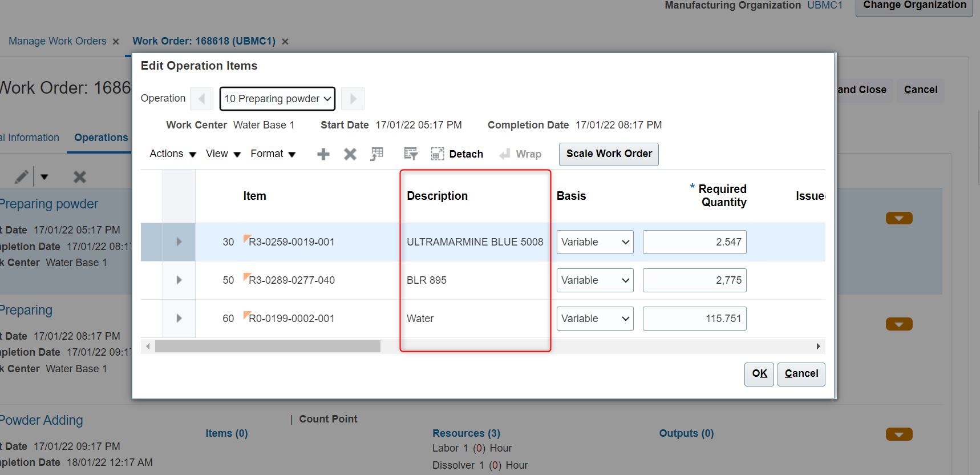The height and width of the screenshot is (475, 980).
Task: Close the Manage Work Orders tab
Action: tap(116, 42)
